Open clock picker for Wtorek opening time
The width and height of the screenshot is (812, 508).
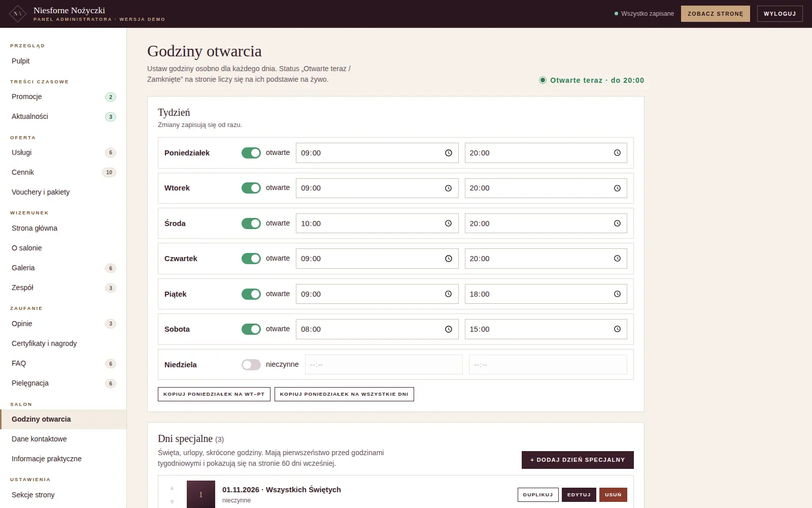tap(449, 188)
